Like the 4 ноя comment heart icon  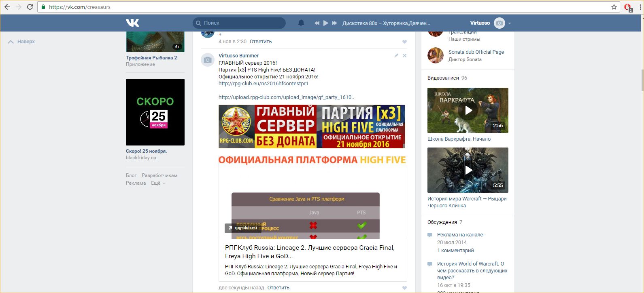(404, 42)
